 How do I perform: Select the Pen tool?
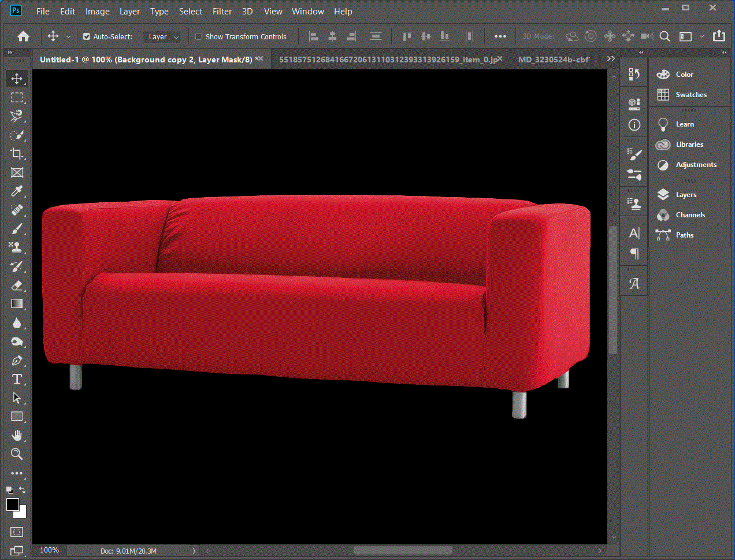[x=17, y=361]
